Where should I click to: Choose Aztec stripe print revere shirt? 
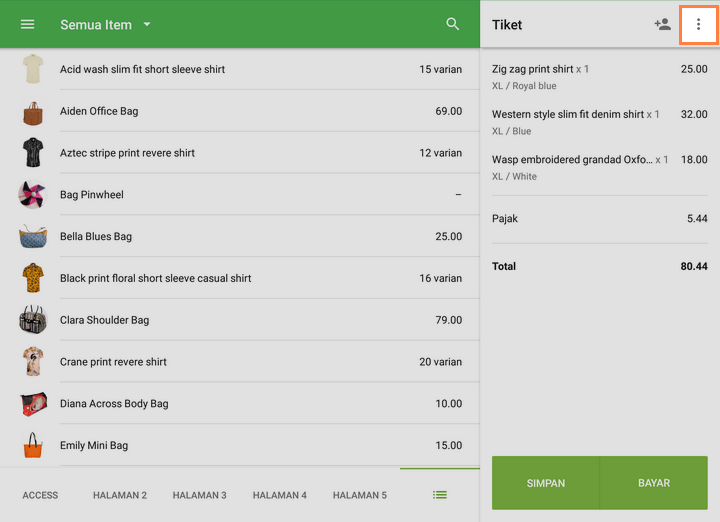pyautogui.click(x=127, y=153)
